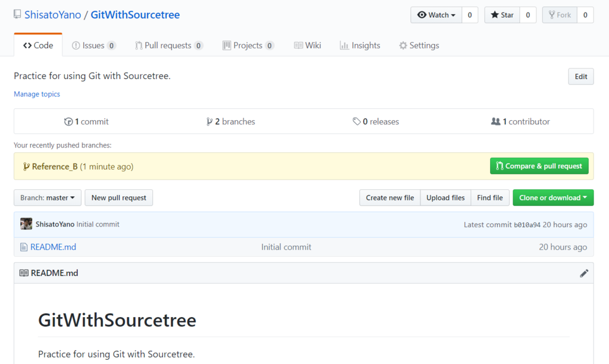Click the Fork count showing 0
Image resolution: width=609 pixels, height=364 pixels.
click(x=585, y=15)
